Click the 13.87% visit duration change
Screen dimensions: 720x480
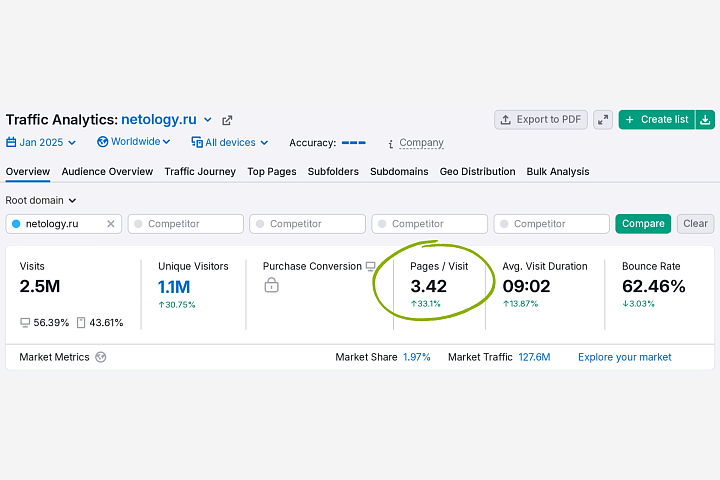point(520,304)
